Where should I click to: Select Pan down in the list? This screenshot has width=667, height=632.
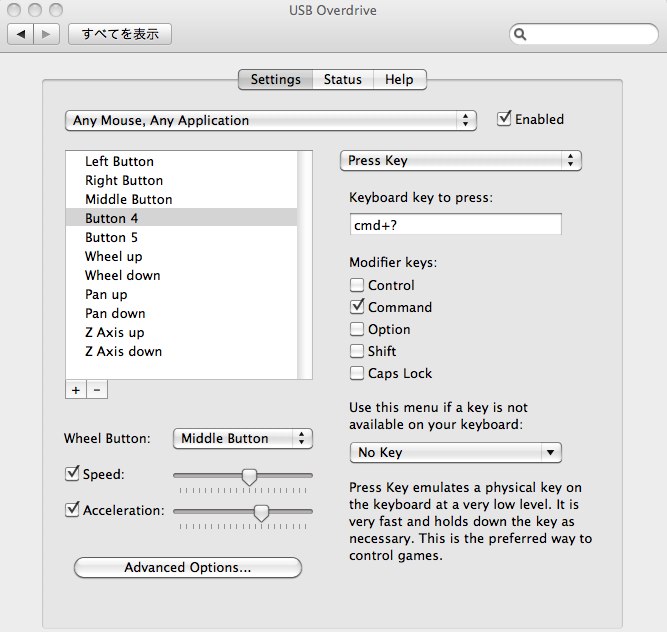[x=182, y=313]
